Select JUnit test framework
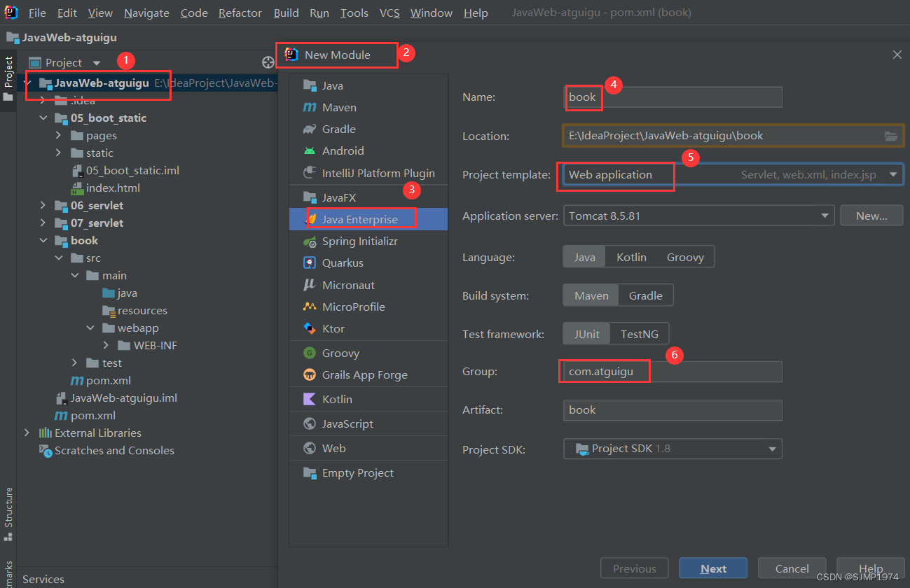Screen dimensions: 910x588 587,334
